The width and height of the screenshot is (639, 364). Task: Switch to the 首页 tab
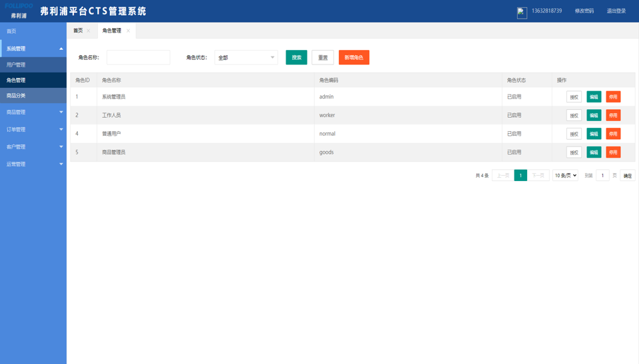[79, 31]
